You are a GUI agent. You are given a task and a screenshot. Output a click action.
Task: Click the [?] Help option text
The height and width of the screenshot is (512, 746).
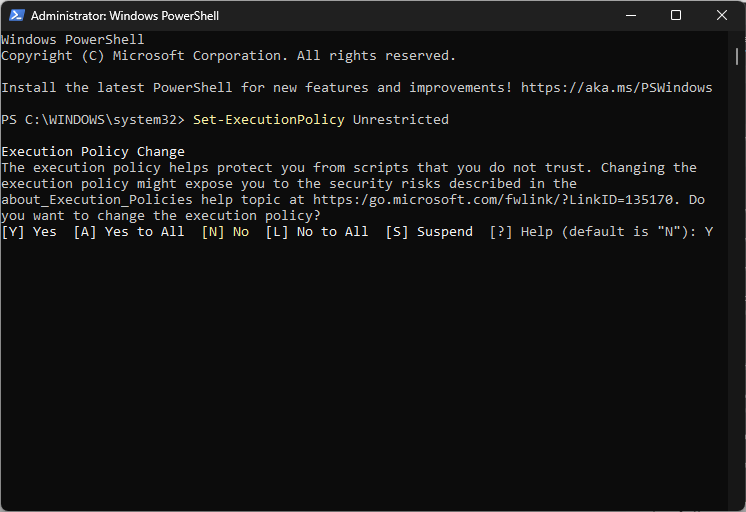coord(521,232)
